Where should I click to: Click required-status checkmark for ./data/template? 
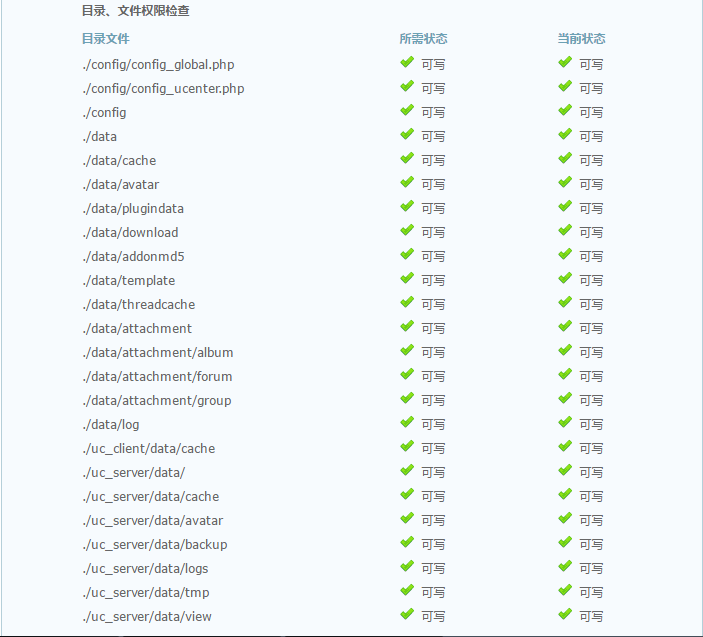tap(407, 278)
